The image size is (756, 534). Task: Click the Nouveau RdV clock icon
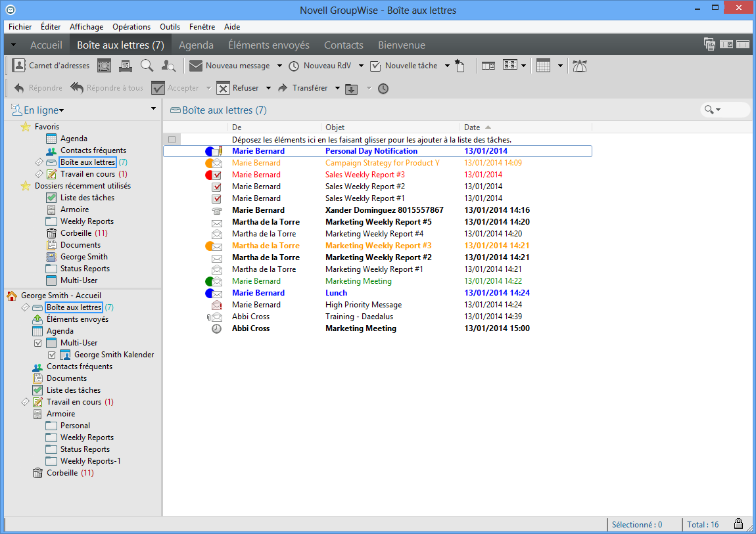tap(294, 66)
